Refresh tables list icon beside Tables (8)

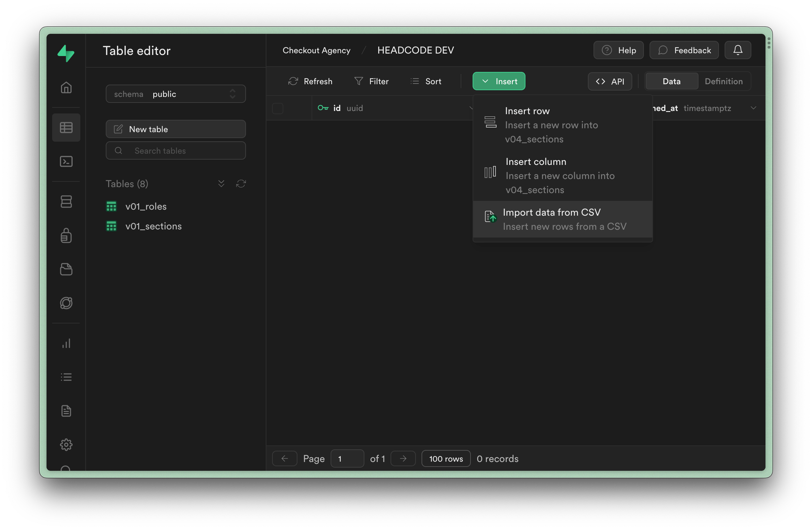coord(241,184)
